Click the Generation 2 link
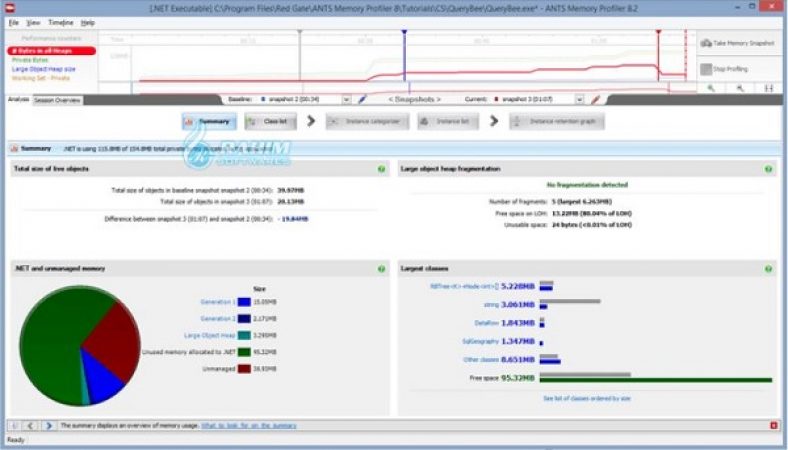 click(218, 319)
